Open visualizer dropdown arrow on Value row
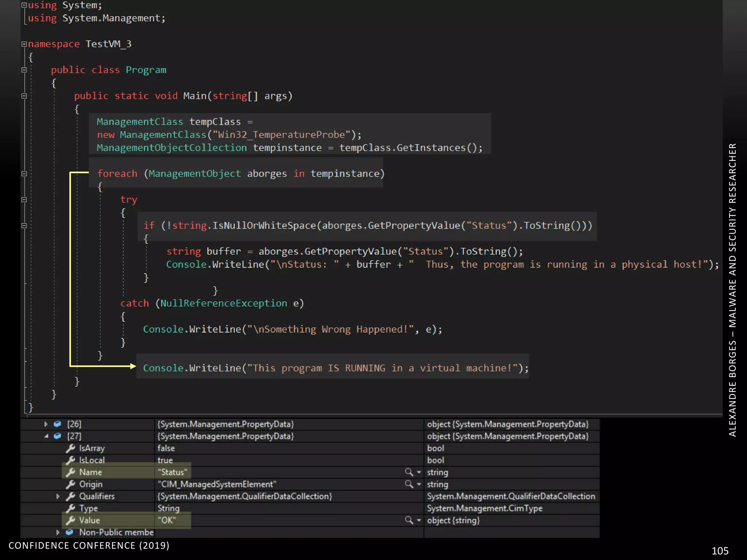Image resolution: width=747 pixels, height=560 pixels. 419,520
